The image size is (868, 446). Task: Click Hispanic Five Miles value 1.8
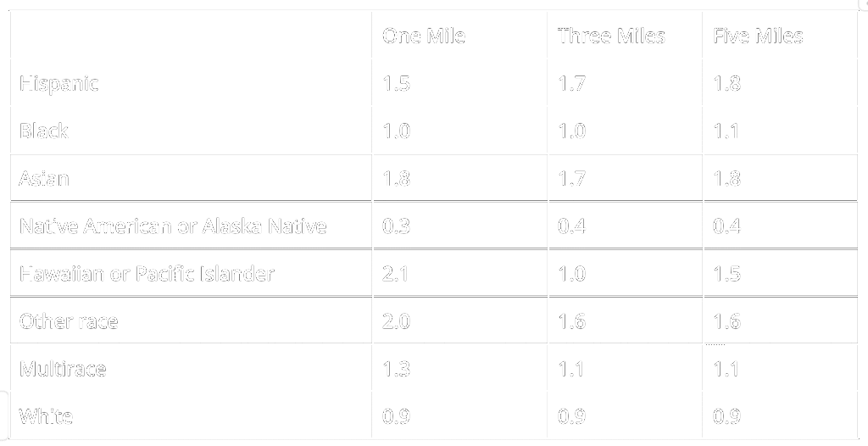pos(726,83)
